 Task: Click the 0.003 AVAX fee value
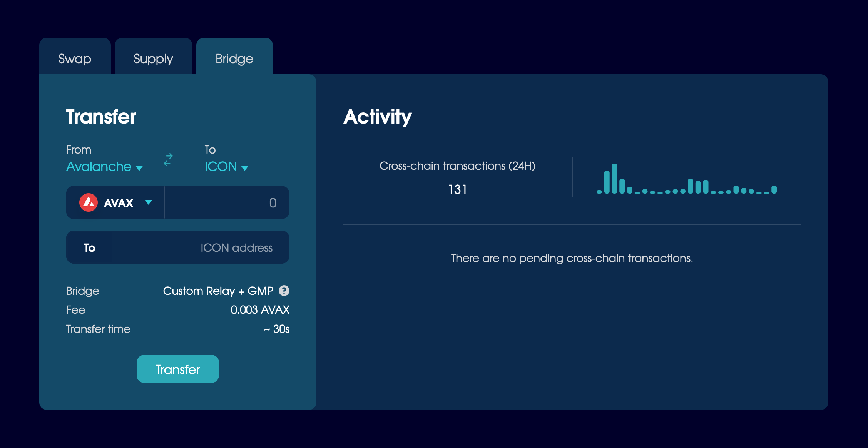[x=260, y=310]
